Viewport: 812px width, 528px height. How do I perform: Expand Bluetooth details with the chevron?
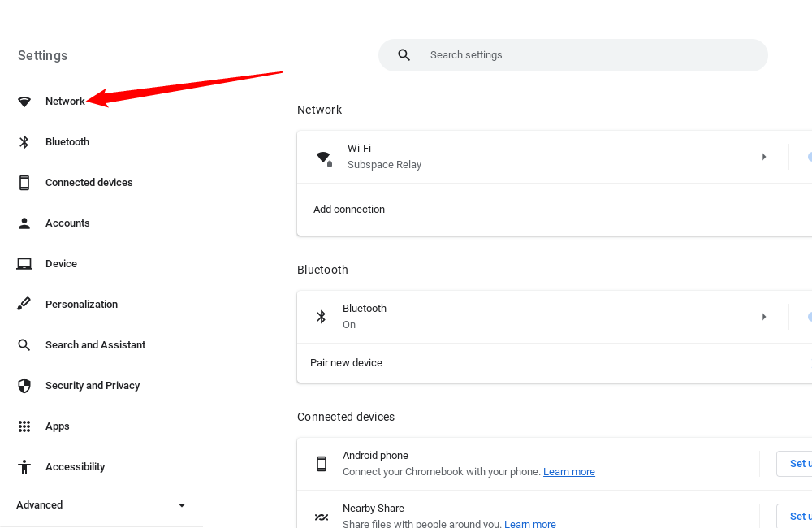(x=764, y=317)
